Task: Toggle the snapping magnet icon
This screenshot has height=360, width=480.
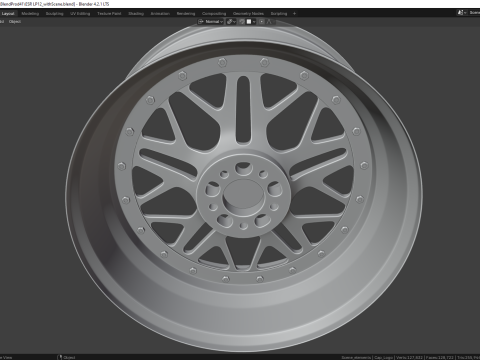Action: coord(241,22)
